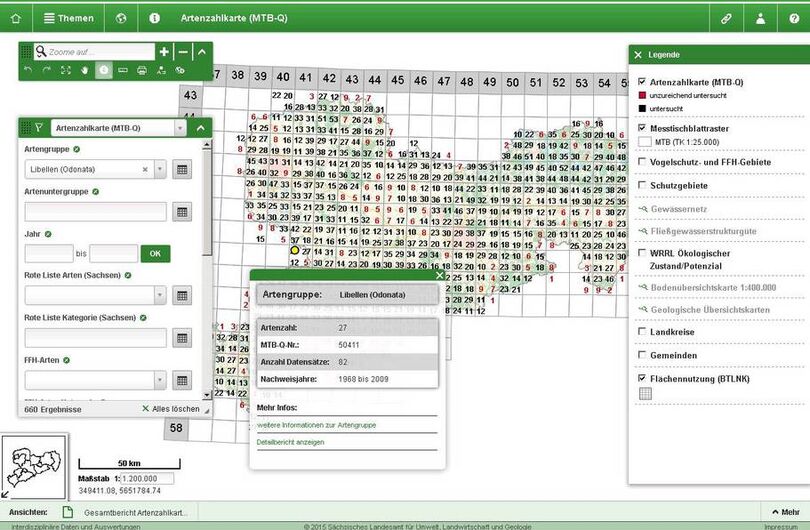The height and width of the screenshot is (530, 810).
Task: Zoom to full map extent
Action: click(65, 70)
